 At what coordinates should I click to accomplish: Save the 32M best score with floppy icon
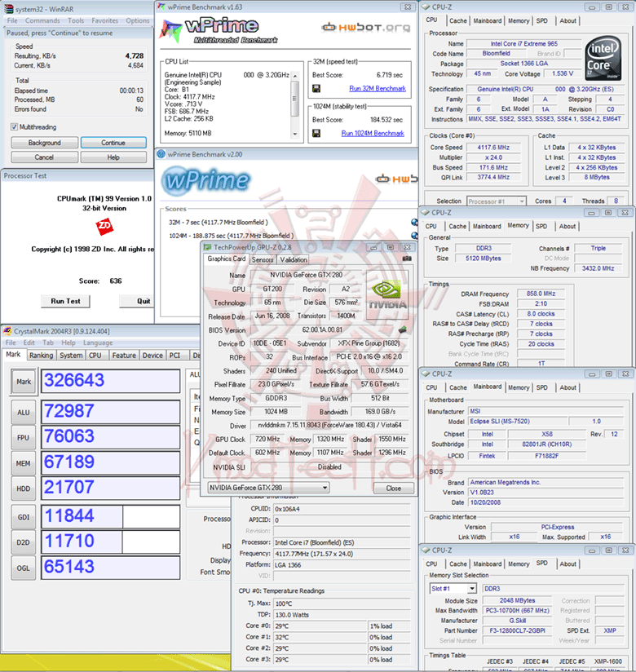tap(316, 88)
